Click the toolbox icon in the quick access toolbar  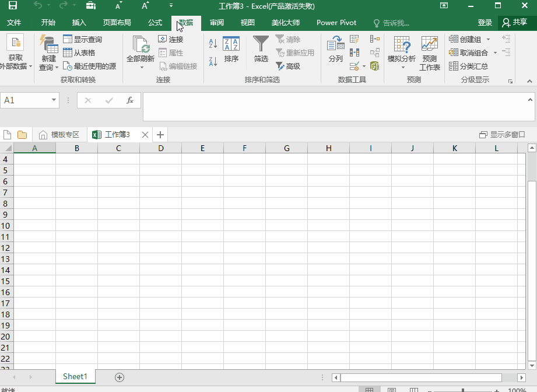tap(91, 5)
